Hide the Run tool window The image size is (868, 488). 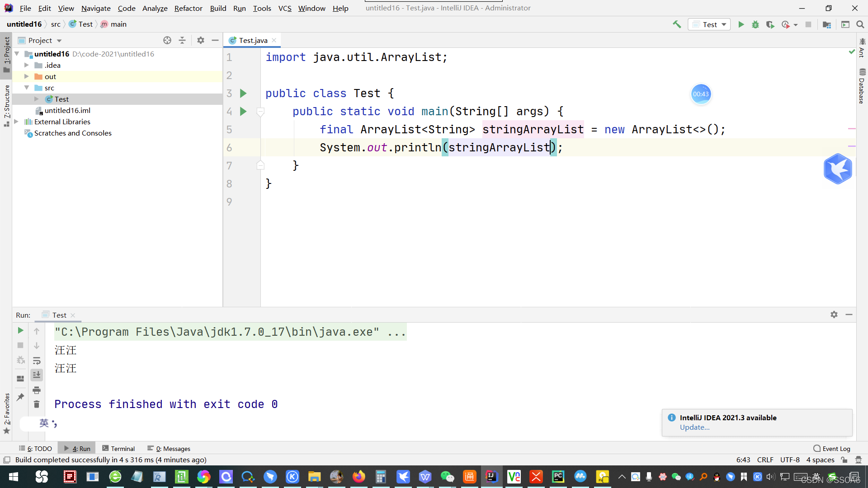[x=849, y=314]
